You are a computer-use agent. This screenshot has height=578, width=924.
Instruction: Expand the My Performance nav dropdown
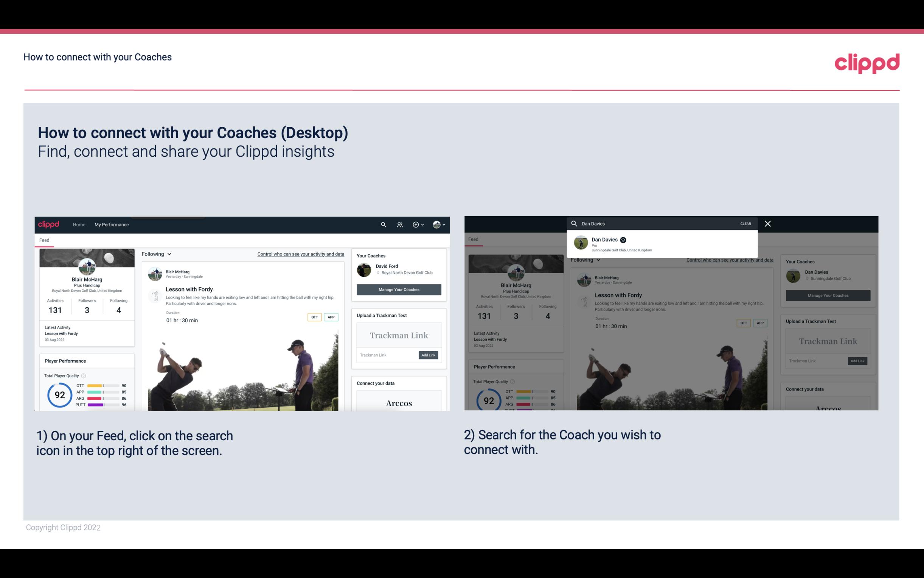[112, 224]
